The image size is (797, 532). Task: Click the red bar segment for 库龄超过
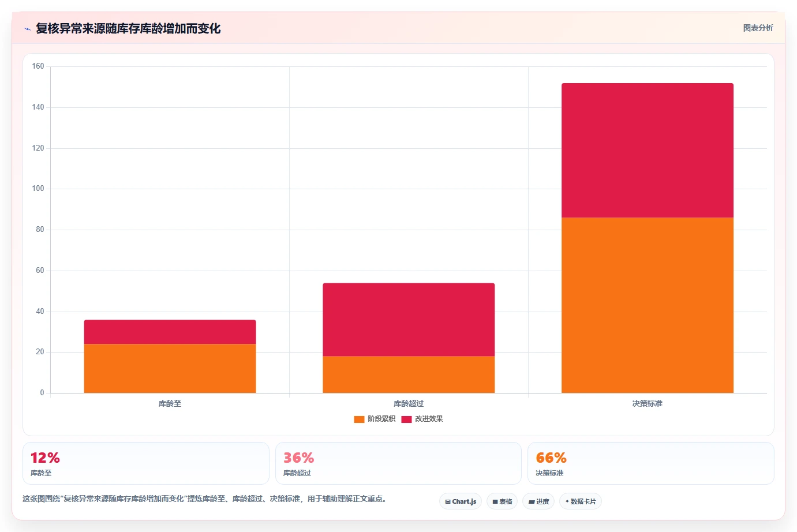click(409, 320)
